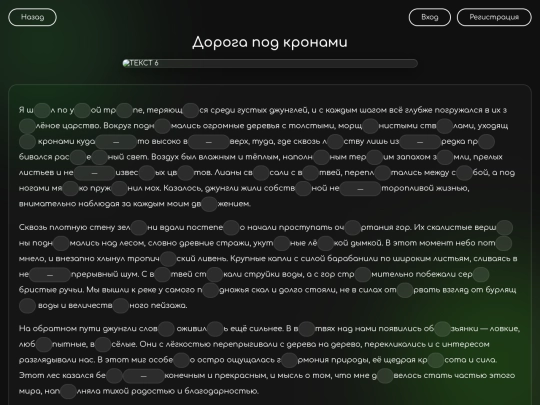
Task: Select the blank in 'морщ_нистыми'
Action: pyautogui.click(x=370, y=126)
